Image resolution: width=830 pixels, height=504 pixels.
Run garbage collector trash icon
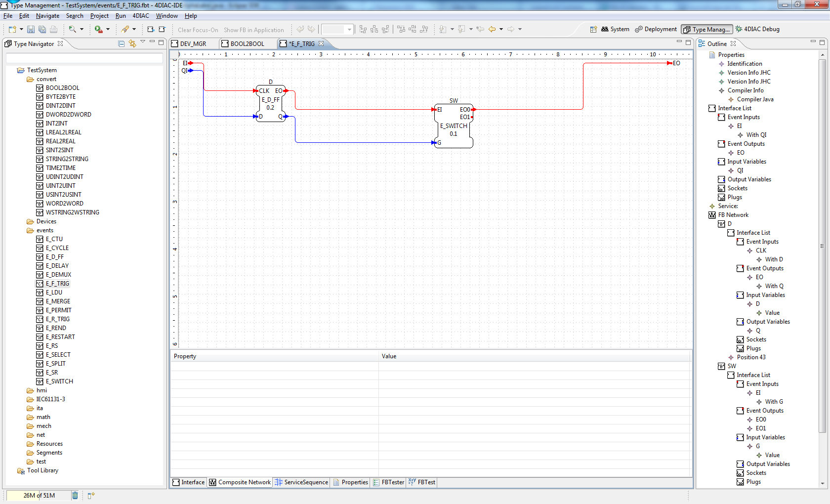(75, 495)
